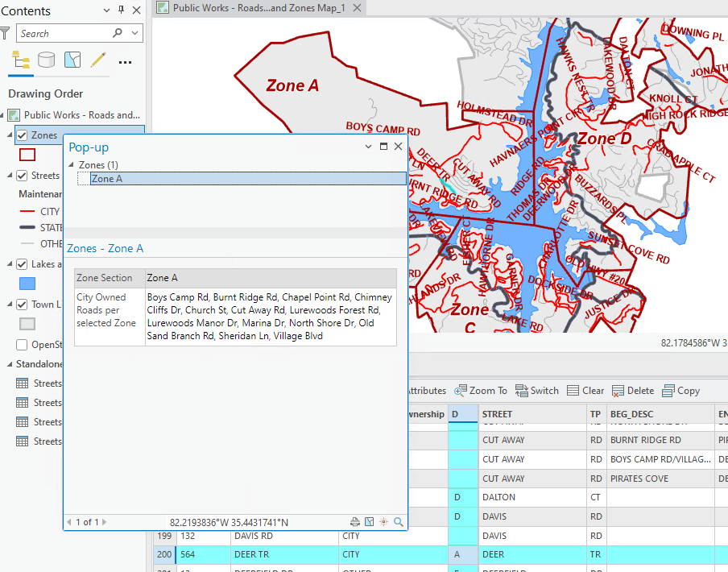The image size is (728, 572).
Task: Click the blue Lakes layer symbol swatch
Action: point(27,284)
